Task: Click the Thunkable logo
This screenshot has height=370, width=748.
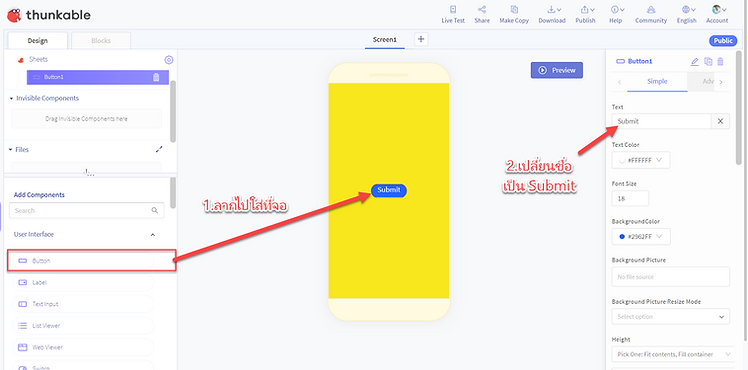Action: [49, 15]
